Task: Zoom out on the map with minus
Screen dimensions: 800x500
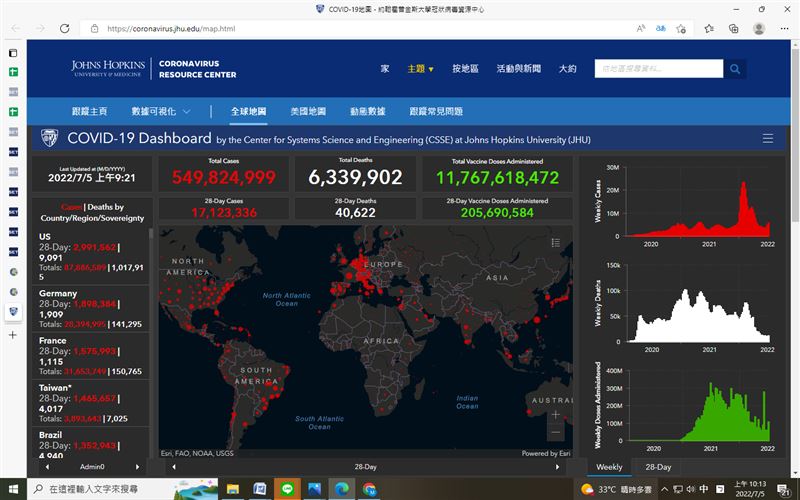Action: coord(556,432)
